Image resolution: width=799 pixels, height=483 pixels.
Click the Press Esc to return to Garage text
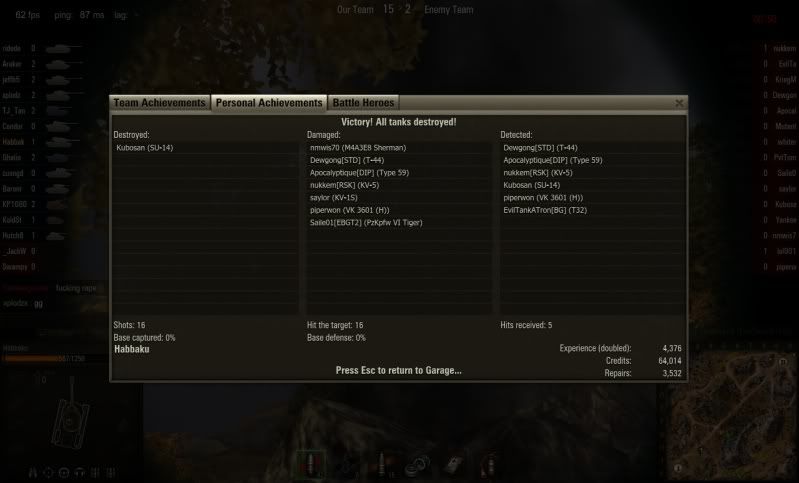tap(398, 370)
